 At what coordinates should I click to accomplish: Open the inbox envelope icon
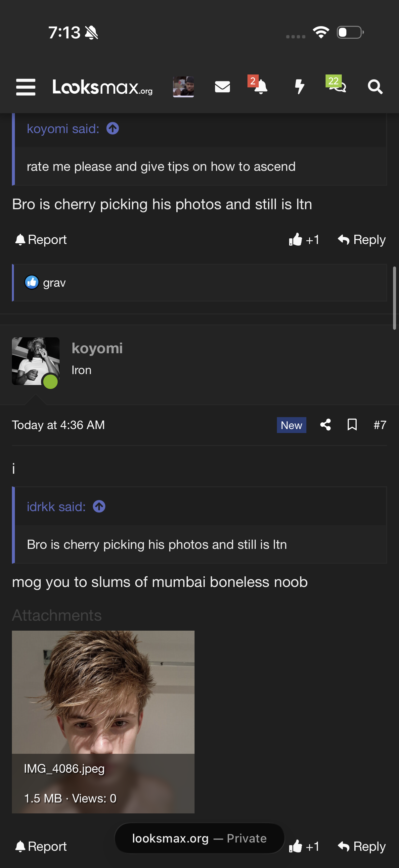pyautogui.click(x=222, y=87)
